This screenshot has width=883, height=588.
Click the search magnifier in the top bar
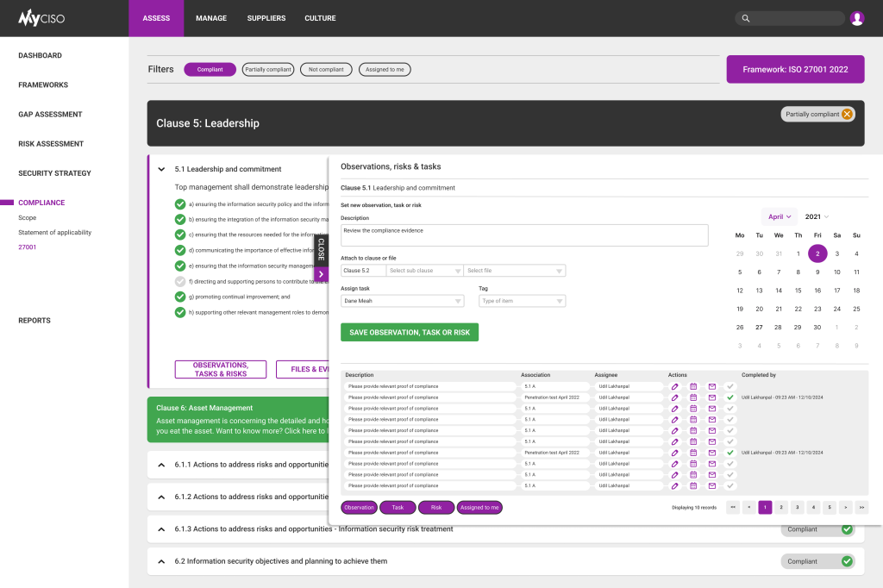[x=745, y=17]
